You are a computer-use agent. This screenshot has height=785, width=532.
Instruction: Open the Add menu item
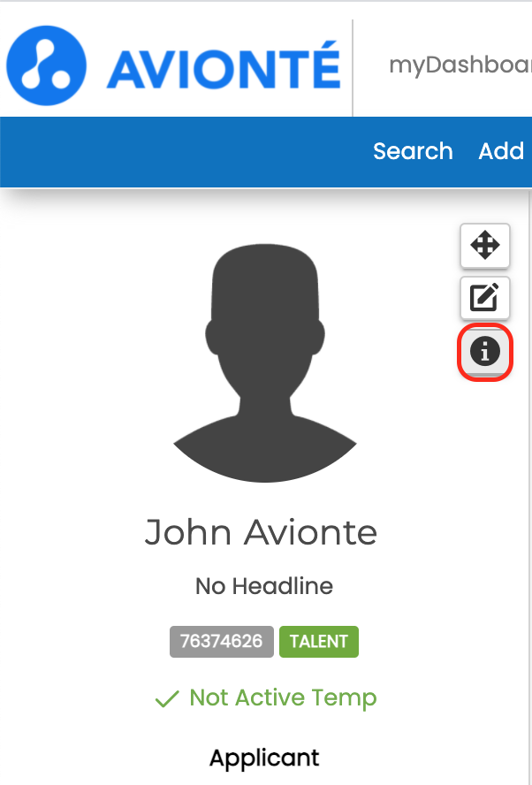point(501,150)
